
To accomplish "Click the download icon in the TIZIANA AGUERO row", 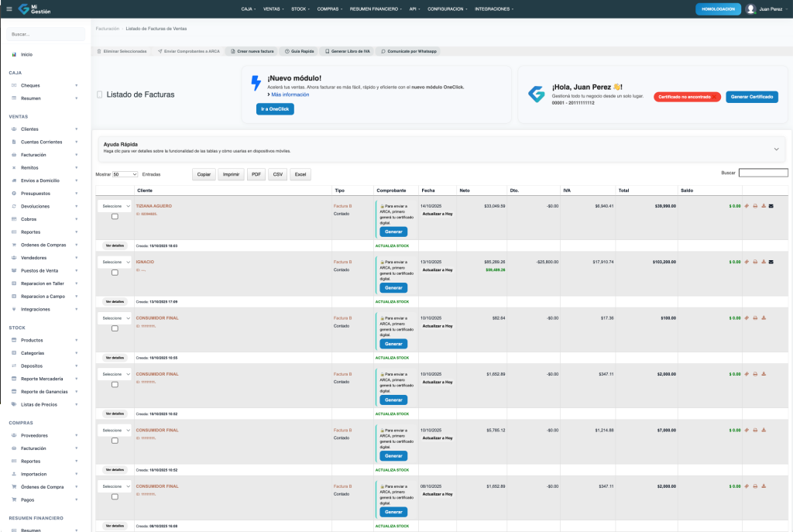I will click(763, 206).
